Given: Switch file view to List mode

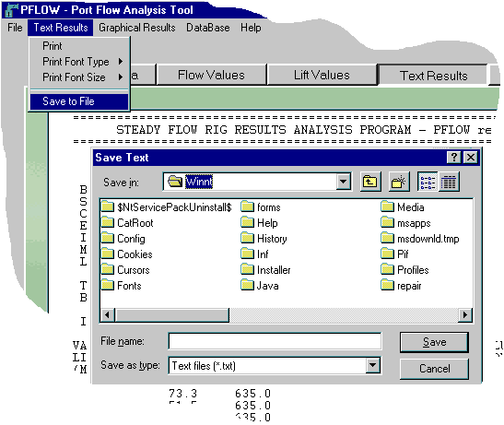Looking at the screenshot, I should pyautogui.click(x=428, y=182).
